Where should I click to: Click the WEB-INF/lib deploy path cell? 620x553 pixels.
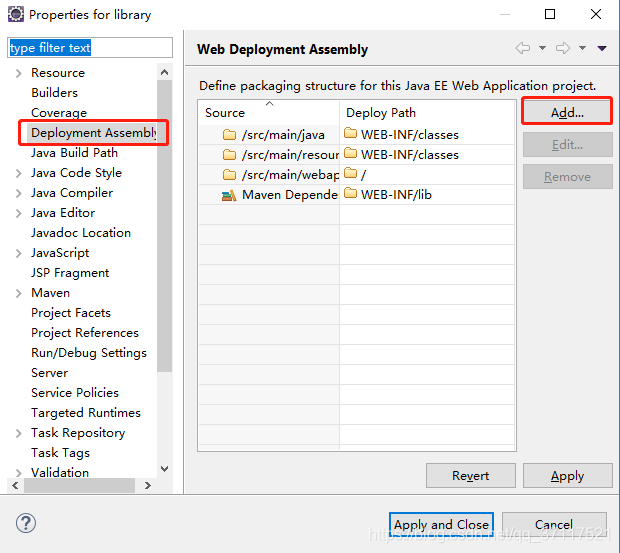[427, 194]
